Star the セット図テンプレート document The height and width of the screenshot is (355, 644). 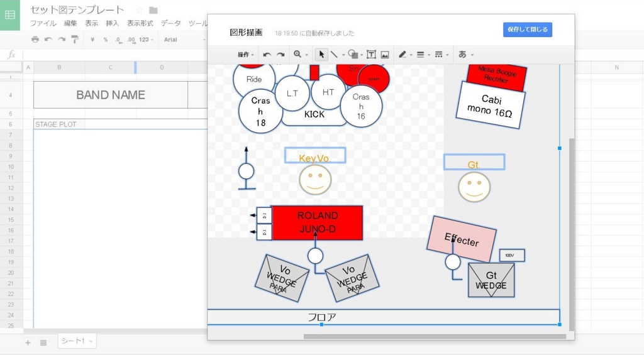[x=140, y=10]
